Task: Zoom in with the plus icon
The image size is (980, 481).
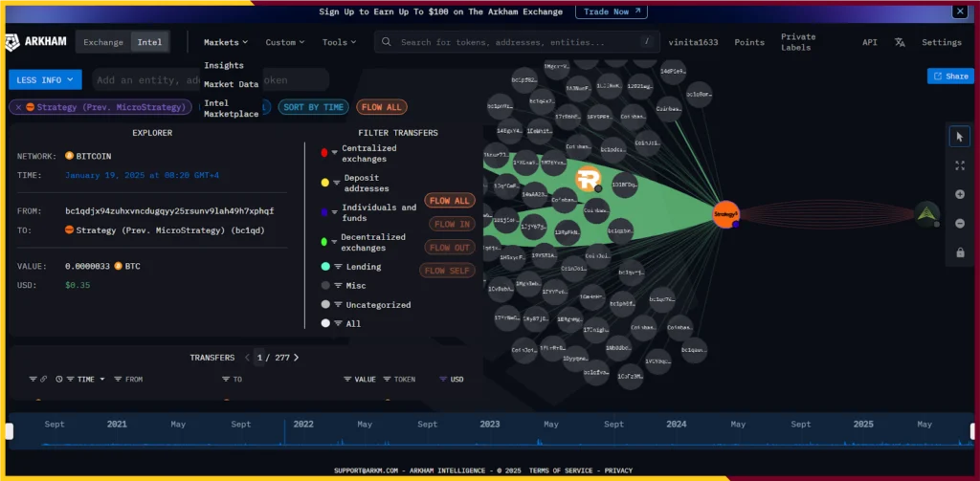Action: click(959, 194)
